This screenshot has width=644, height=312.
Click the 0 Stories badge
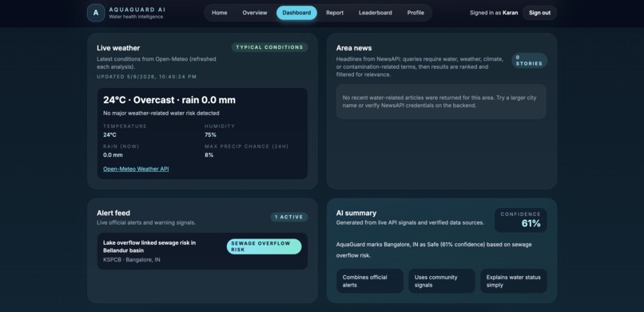pyautogui.click(x=529, y=61)
